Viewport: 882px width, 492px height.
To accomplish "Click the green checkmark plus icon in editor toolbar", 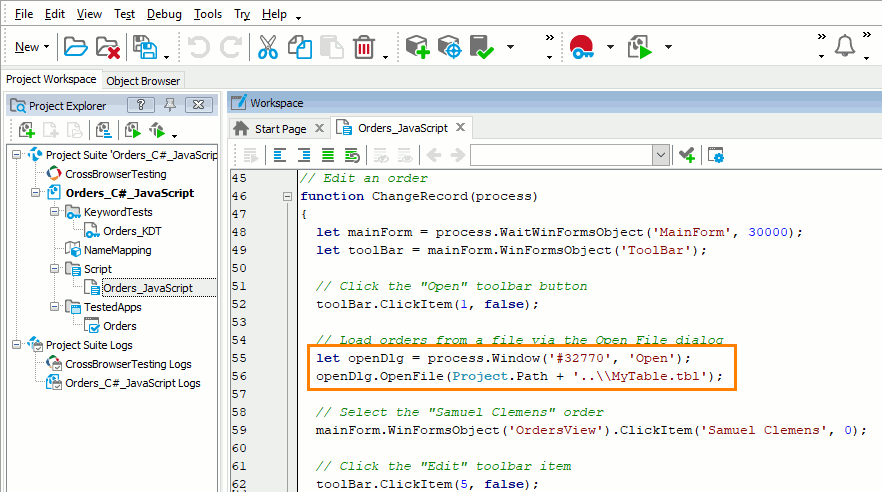I will tap(687, 155).
